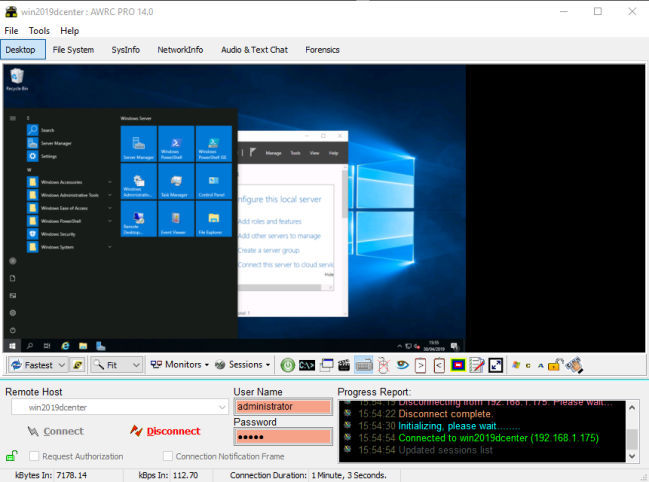Switch to the Desktop tab

[x=23, y=50]
